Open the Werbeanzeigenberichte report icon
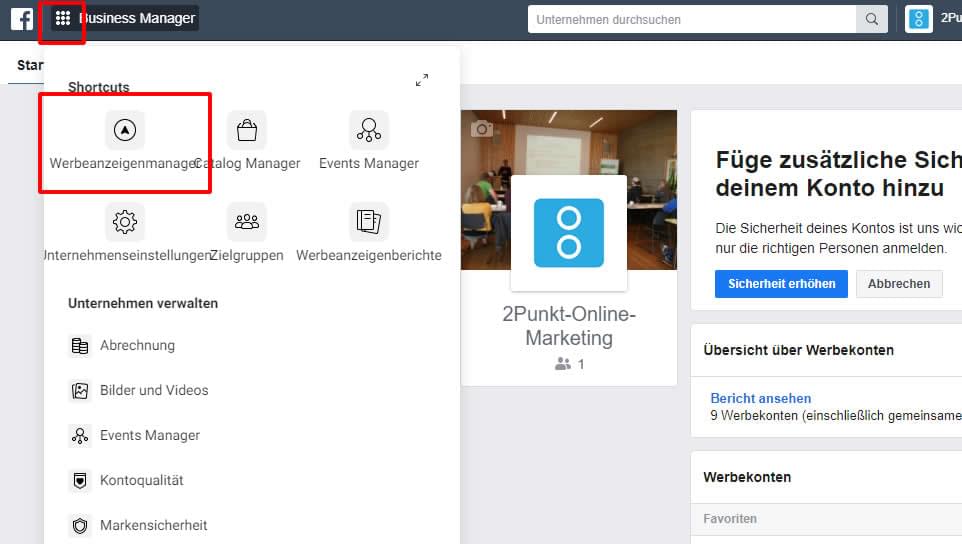Image resolution: width=962 pixels, height=544 pixels. point(369,221)
